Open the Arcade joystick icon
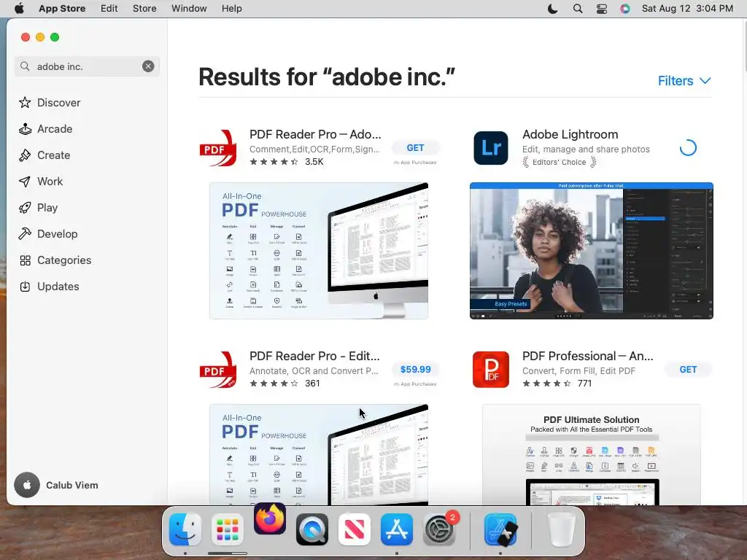Viewport: 747px width, 560px height. click(25, 128)
